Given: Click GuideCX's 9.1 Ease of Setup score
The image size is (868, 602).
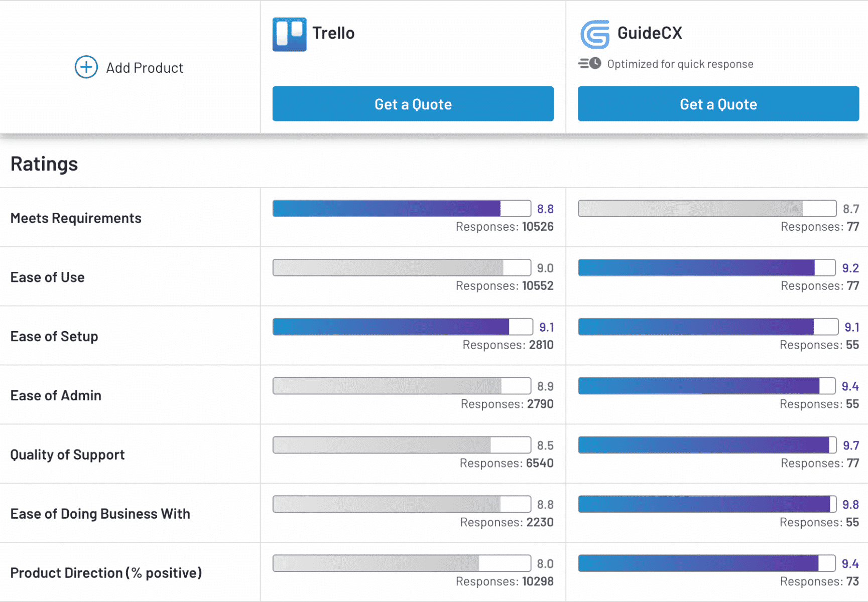Looking at the screenshot, I should [x=852, y=328].
